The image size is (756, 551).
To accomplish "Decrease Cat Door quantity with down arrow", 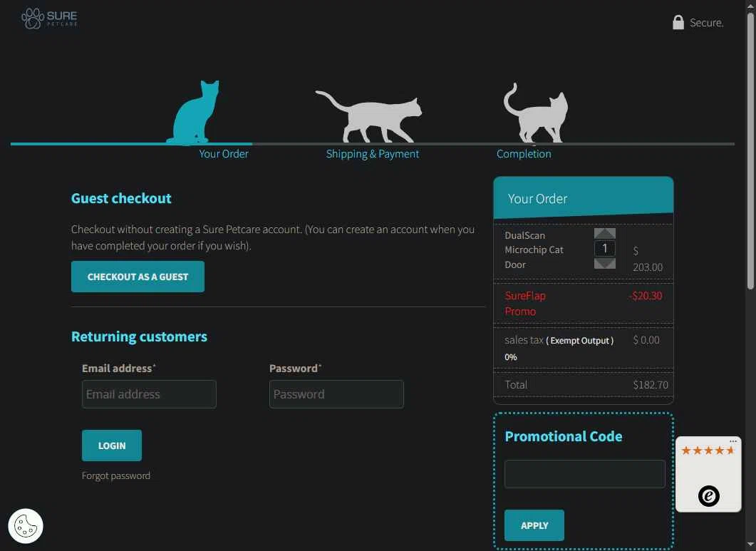I will [605, 264].
